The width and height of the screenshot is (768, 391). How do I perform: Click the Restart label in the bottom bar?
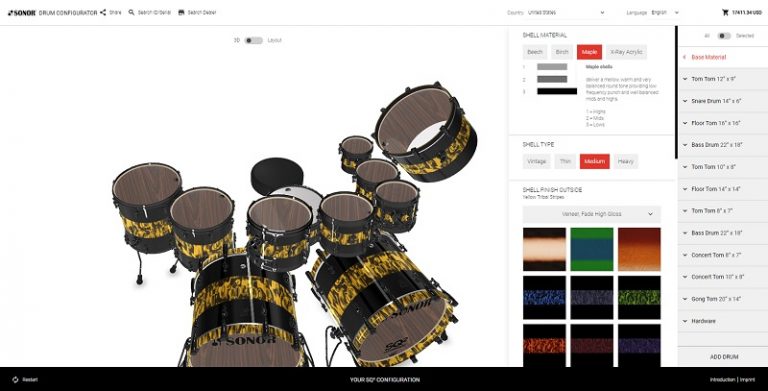[30, 380]
